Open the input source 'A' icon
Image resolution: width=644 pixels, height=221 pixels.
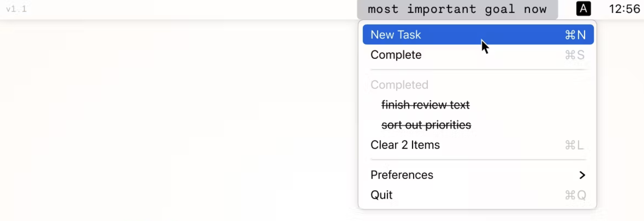(x=583, y=9)
